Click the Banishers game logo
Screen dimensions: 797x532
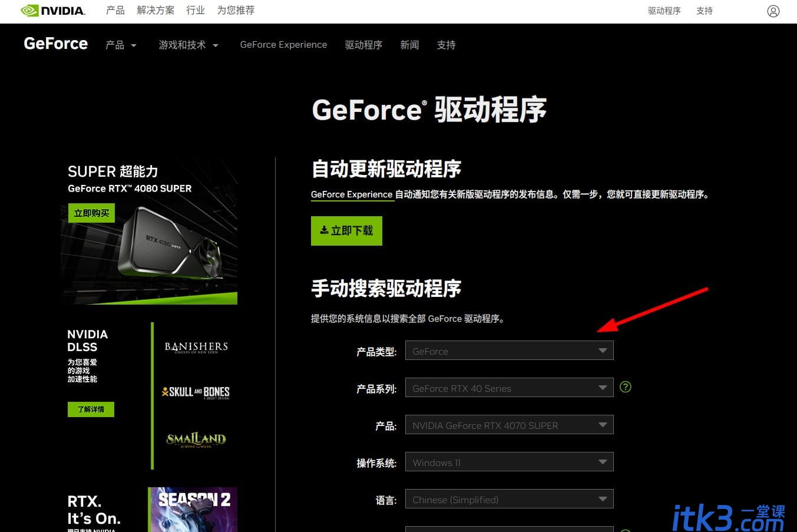tap(196, 347)
